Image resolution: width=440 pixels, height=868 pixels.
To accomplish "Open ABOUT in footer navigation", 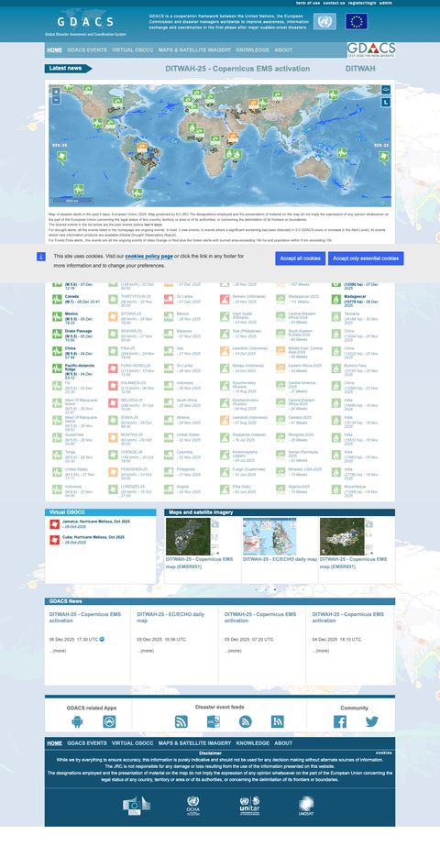I will pos(283,743).
